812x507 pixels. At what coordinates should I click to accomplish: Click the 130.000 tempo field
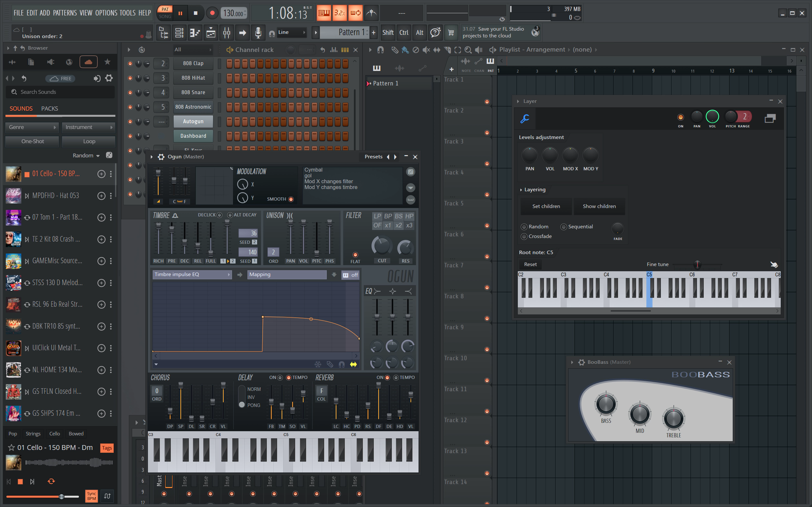tap(234, 13)
